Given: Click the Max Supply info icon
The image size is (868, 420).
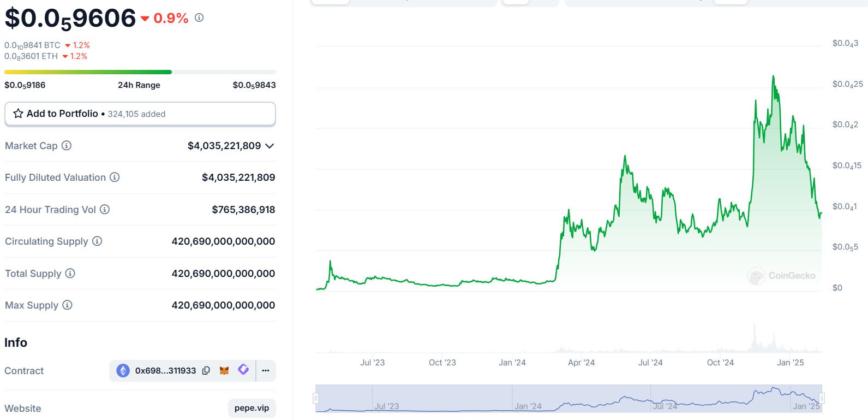Looking at the screenshot, I should (67, 305).
